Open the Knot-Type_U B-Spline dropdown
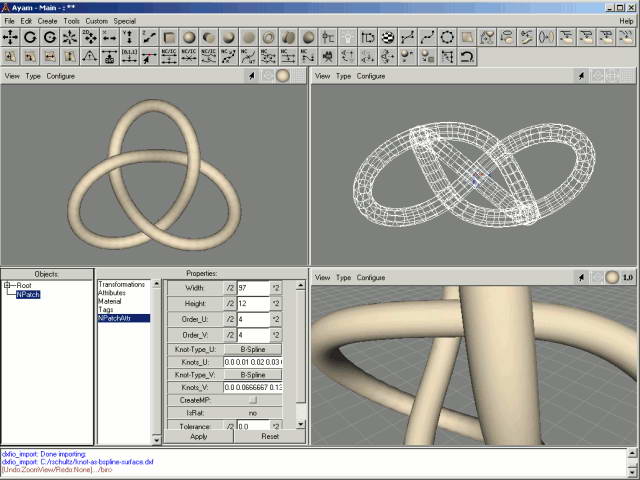This screenshot has width=640, height=480. coord(253,348)
